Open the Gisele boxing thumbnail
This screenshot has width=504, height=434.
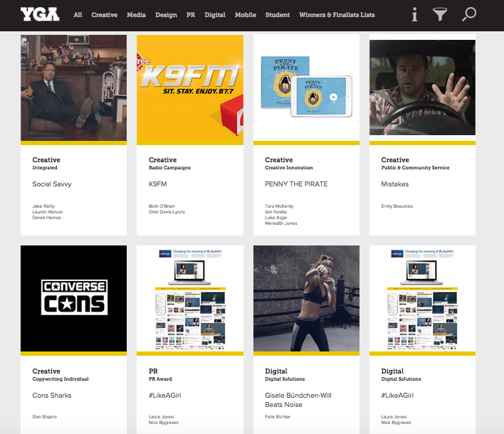coord(306,298)
